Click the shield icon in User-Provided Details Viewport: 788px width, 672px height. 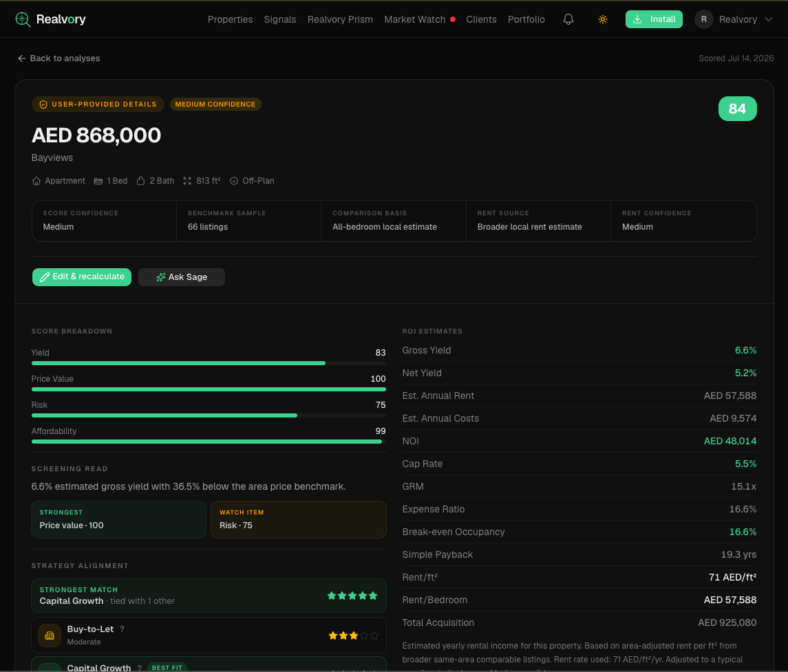click(43, 105)
